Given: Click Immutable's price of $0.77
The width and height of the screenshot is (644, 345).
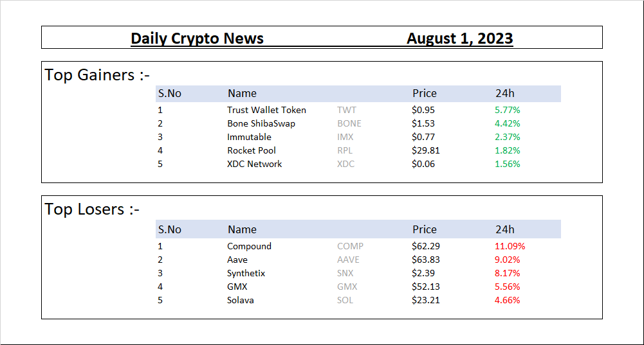Looking at the screenshot, I should [x=423, y=137].
